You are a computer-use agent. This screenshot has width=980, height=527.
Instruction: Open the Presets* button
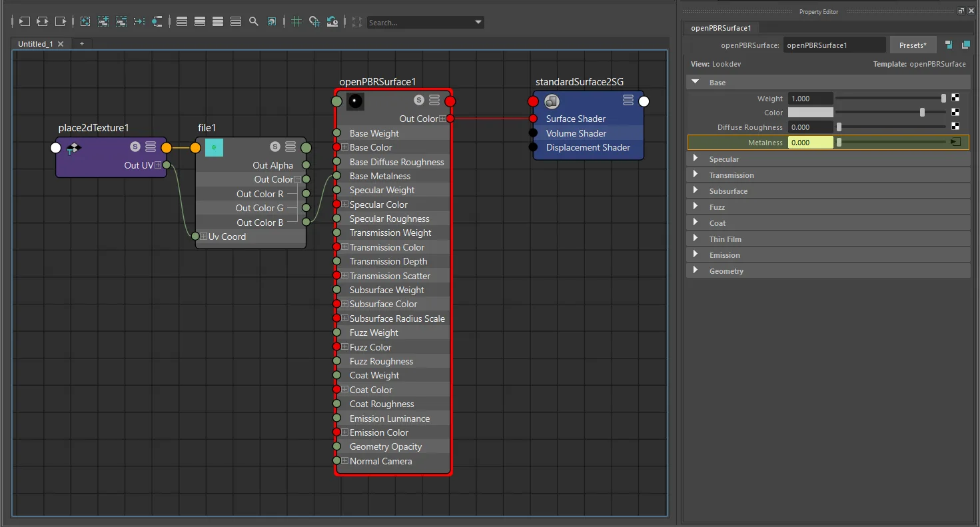click(913, 45)
